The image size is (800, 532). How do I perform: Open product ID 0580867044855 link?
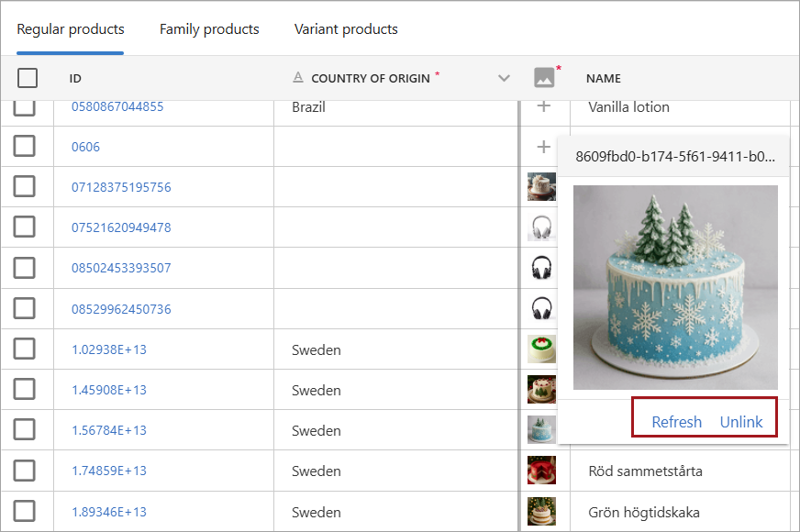pyautogui.click(x=117, y=106)
